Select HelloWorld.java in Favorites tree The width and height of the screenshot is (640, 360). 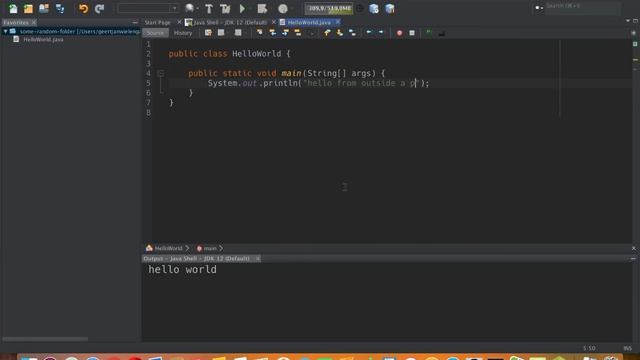pyautogui.click(x=43, y=40)
